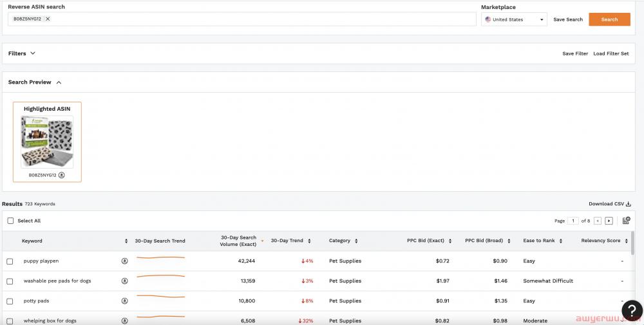Sort by Relevancy Score column
This screenshot has height=325, width=644.
point(627,241)
